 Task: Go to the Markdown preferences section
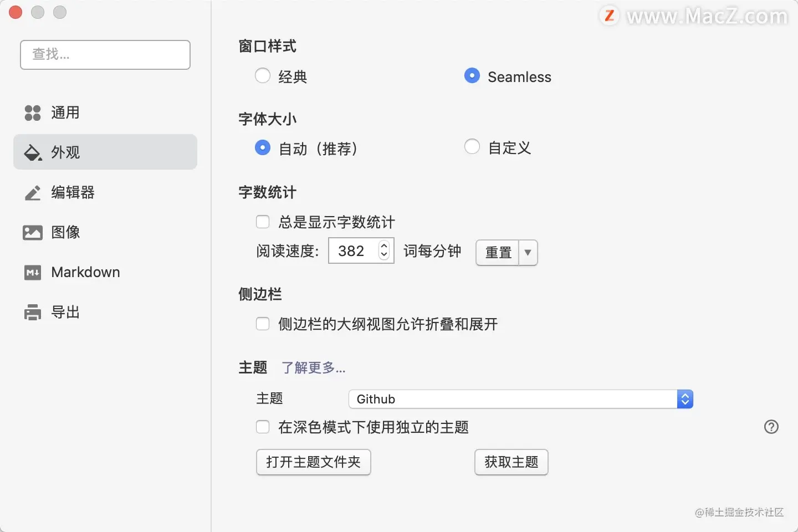pos(105,273)
